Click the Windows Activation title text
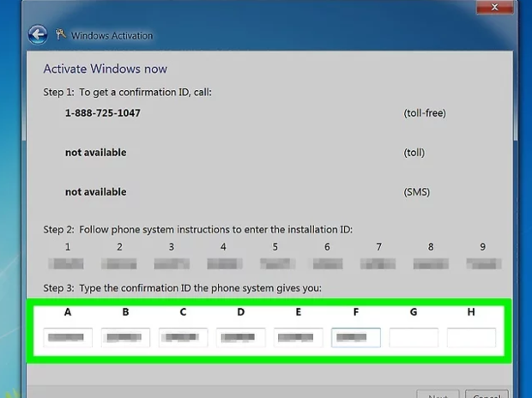The width and height of the screenshot is (532, 398). coord(112,36)
